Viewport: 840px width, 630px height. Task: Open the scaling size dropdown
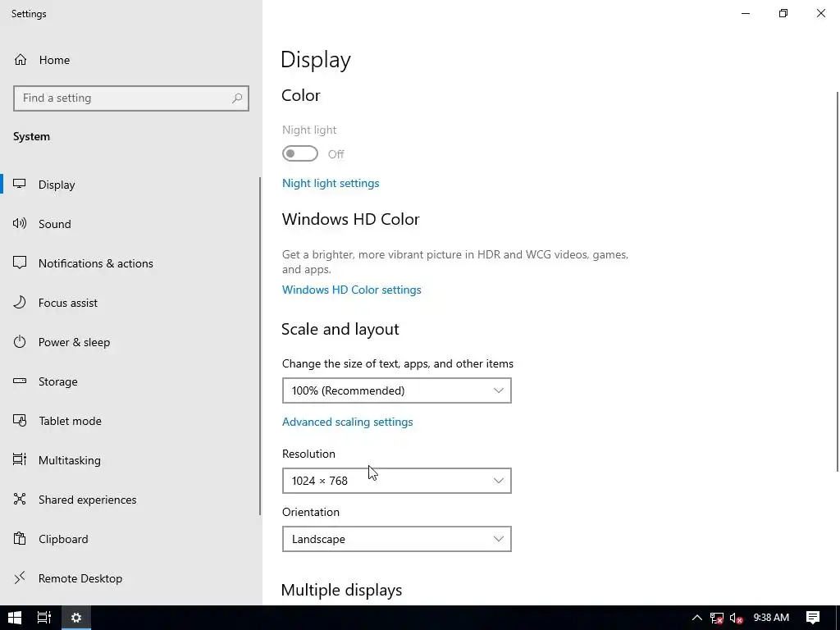click(396, 390)
